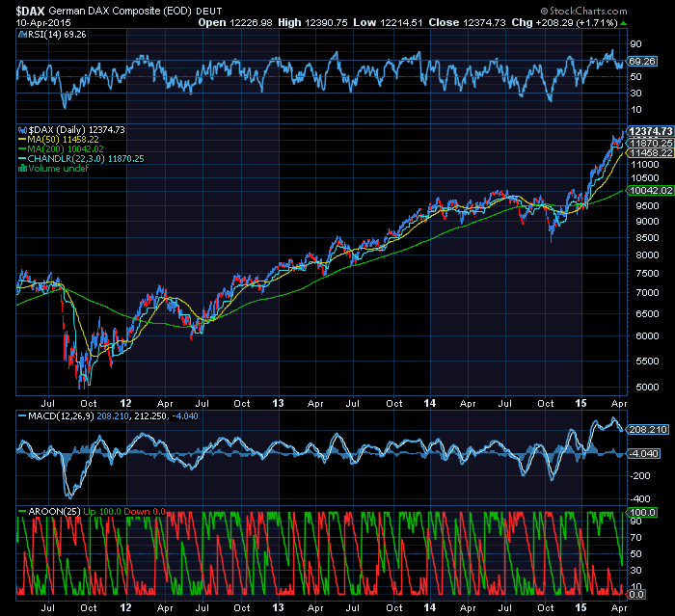Click the Aroon Down 0.0 label
Viewport: 675px width, 616px height.
[145, 511]
